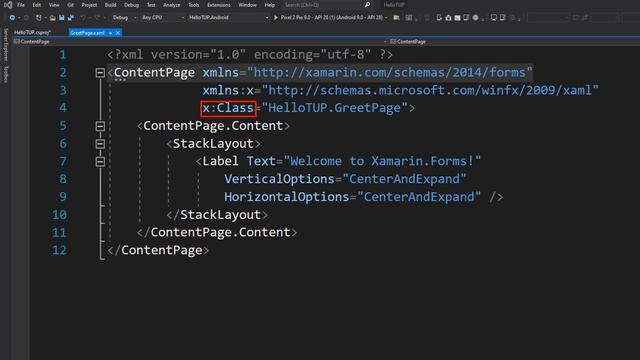Screen dimensions: 640x360
Task: Click the closing StackLayout tag on line 10
Action: tap(217, 215)
